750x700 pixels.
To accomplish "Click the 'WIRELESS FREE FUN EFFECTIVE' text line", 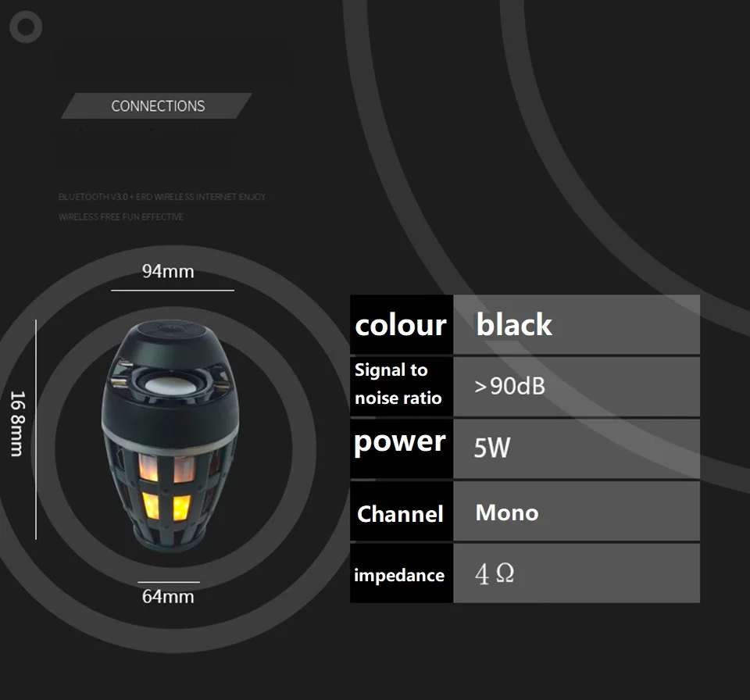I will (121, 216).
